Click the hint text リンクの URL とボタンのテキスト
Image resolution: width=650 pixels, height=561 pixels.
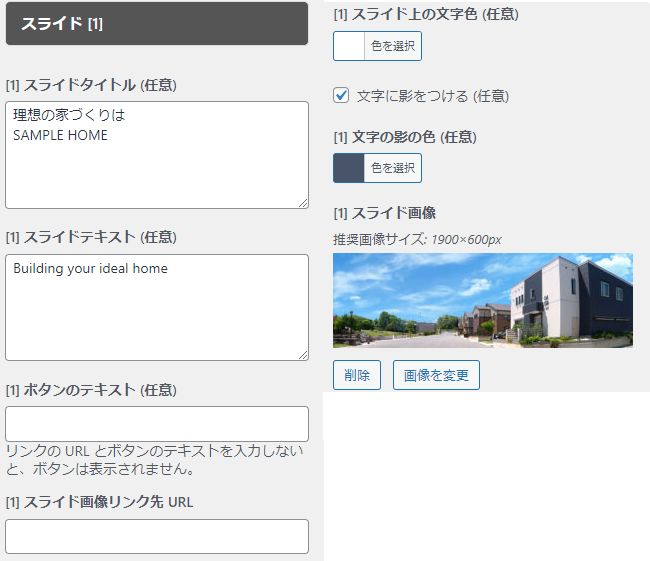click(x=154, y=459)
